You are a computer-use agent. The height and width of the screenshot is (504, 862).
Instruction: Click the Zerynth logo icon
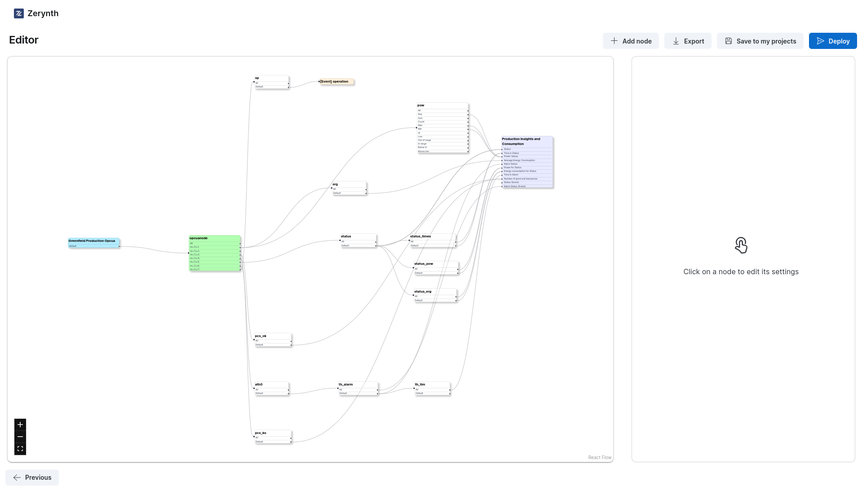coord(19,13)
